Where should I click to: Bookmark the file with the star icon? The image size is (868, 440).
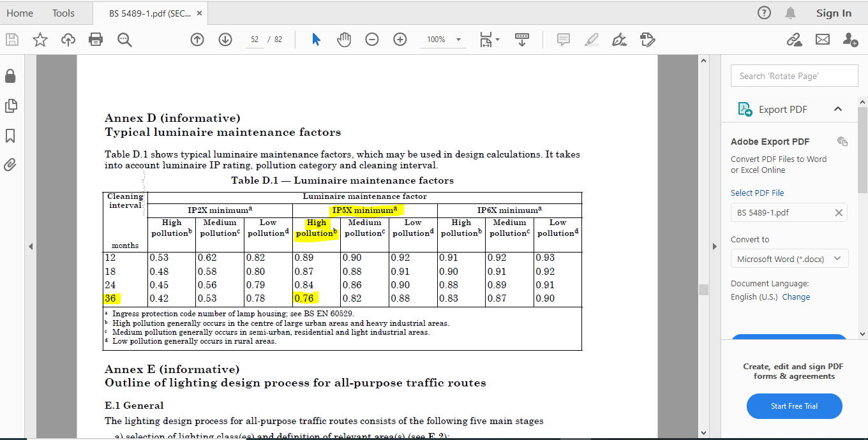tap(40, 40)
